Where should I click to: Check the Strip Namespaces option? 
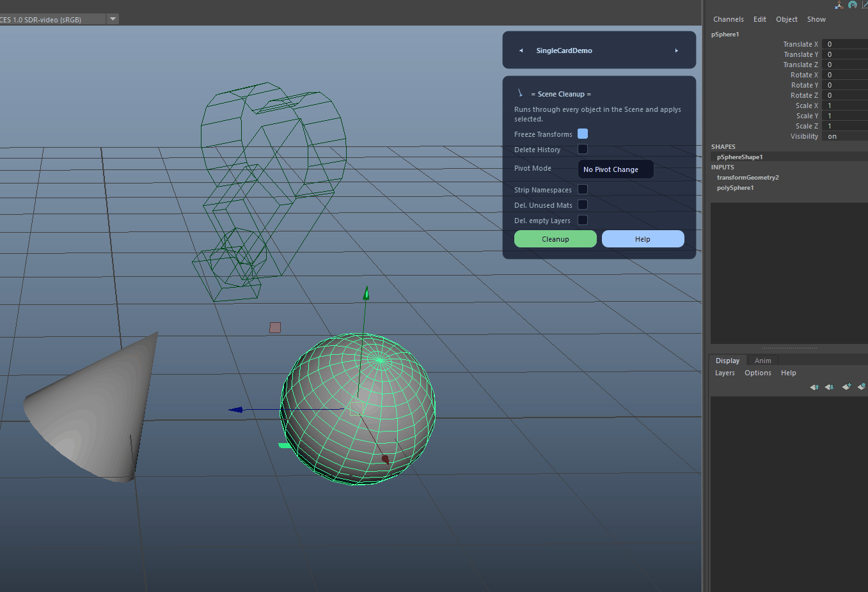(x=583, y=189)
